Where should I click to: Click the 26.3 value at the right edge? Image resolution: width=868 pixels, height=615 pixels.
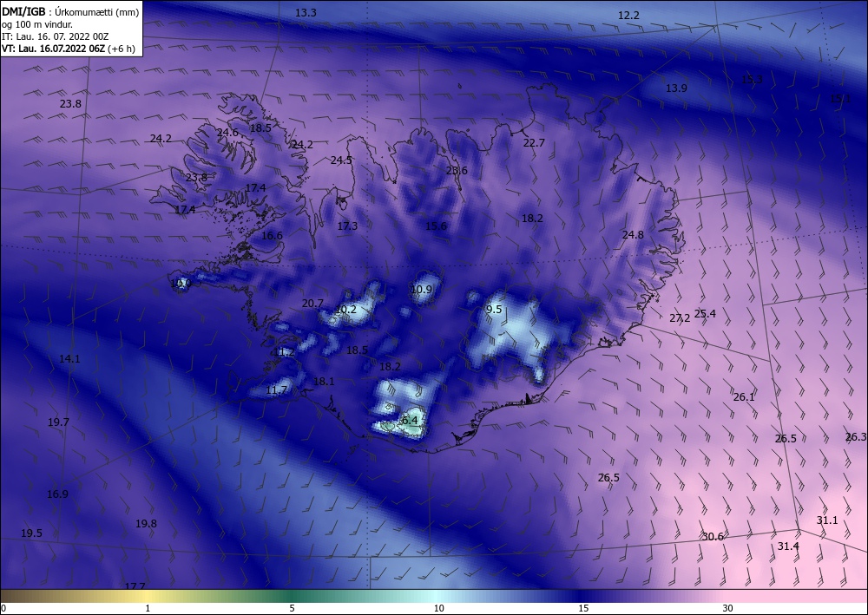856,437
